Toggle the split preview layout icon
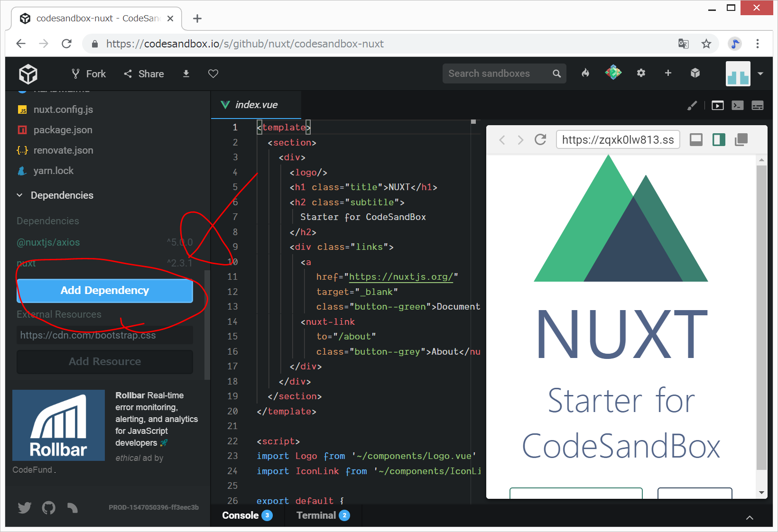The image size is (778, 532). (719, 139)
